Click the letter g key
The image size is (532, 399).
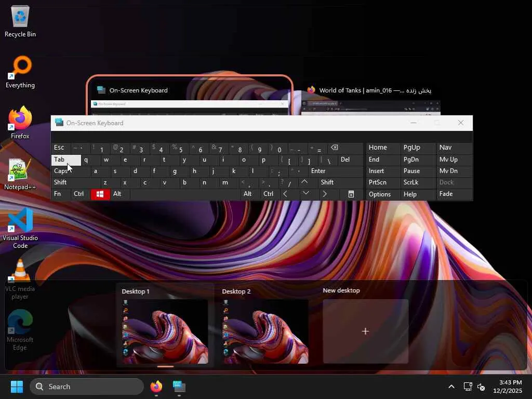pos(179,171)
